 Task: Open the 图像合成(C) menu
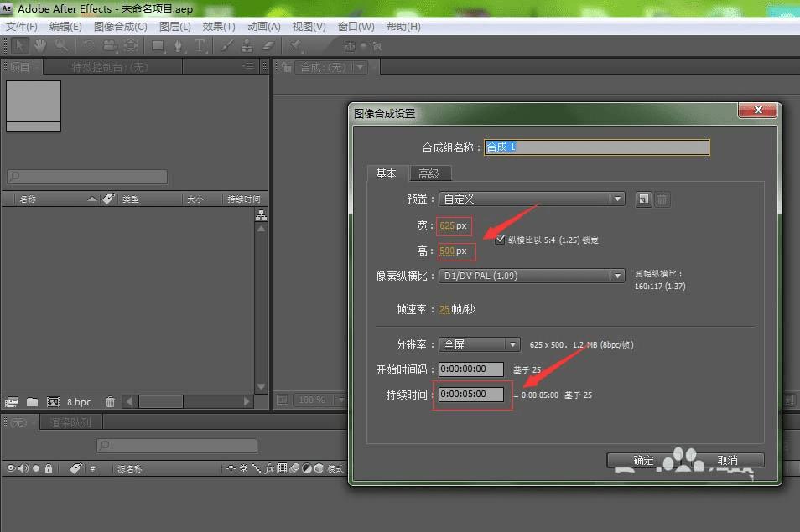[121, 27]
